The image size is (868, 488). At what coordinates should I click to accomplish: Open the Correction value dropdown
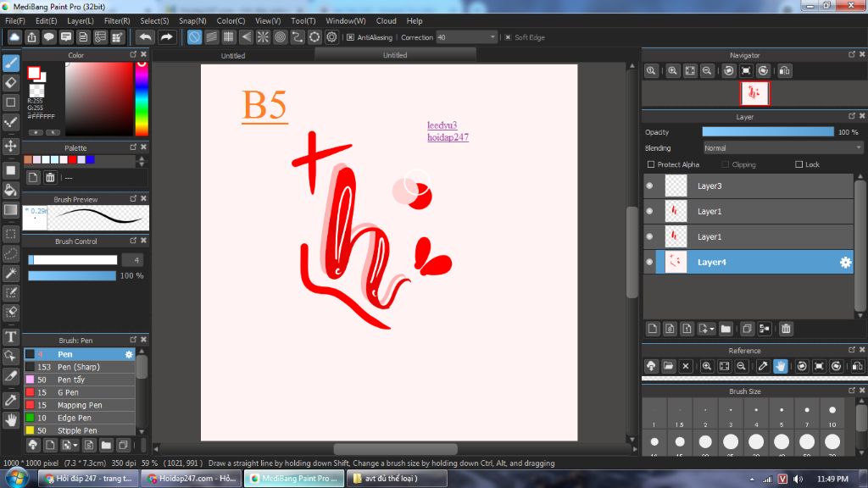coord(492,37)
